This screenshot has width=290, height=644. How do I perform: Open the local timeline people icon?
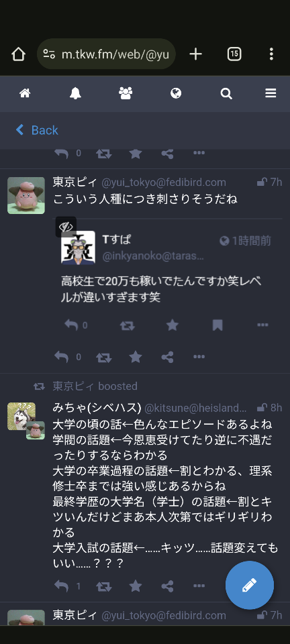coord(126,94)
